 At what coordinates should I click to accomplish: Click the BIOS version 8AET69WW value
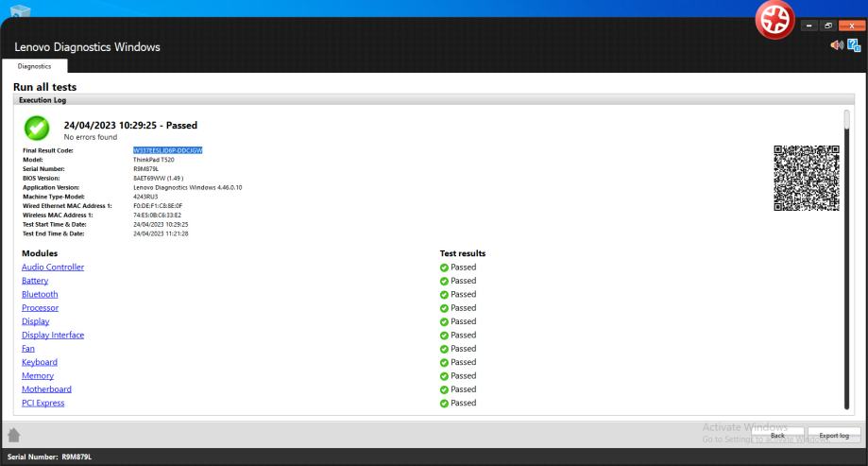coord(159,179)
